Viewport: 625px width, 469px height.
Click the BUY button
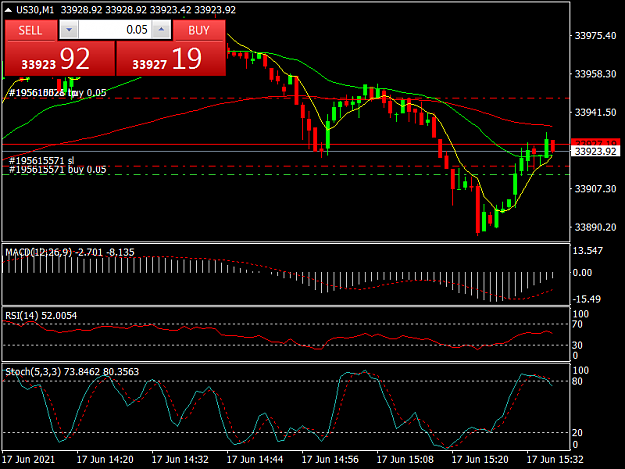tap(199, 30)
